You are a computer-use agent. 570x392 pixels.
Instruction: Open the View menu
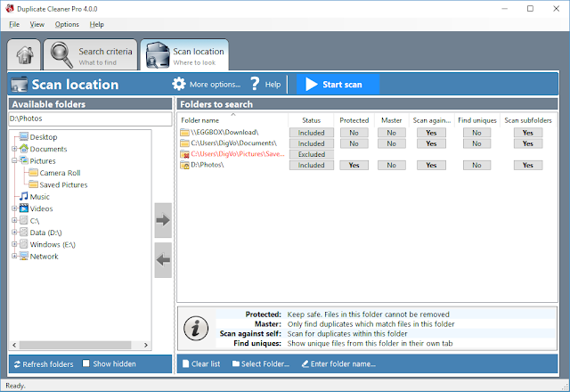[x=37, y=24]
